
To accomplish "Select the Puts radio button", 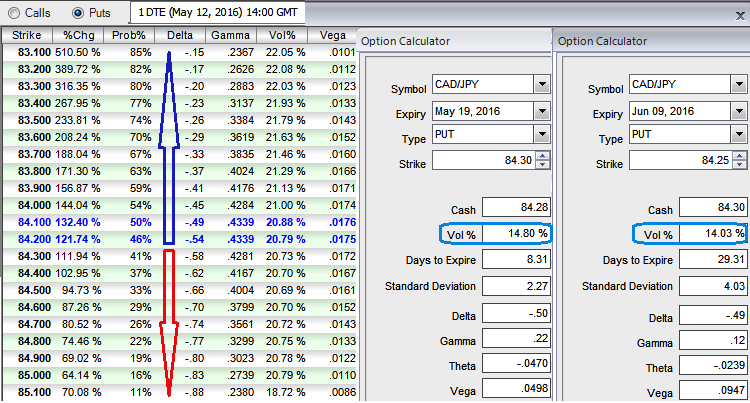I will click(79, 13).
